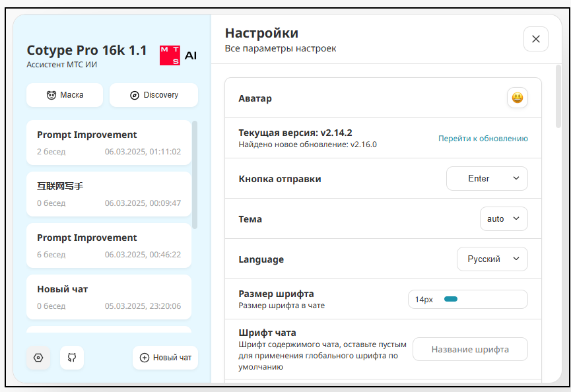Open the Language Русский dropdown
Viewport: 571px width, 392px height.
[492, 259]
